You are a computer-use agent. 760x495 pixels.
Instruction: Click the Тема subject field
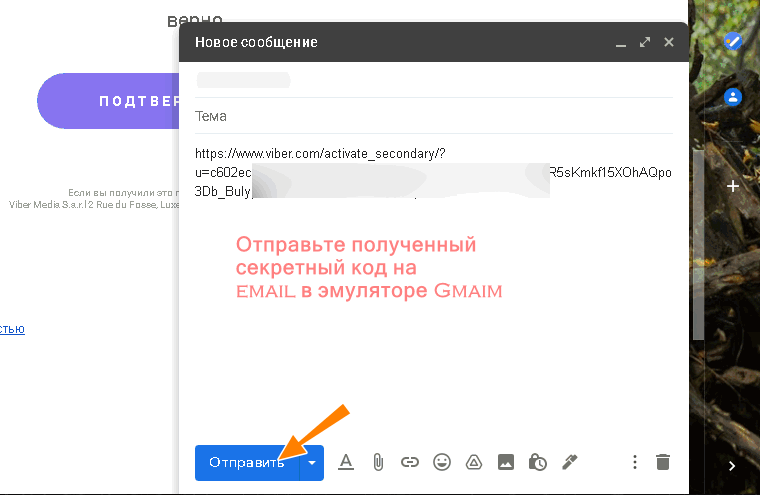434,116
